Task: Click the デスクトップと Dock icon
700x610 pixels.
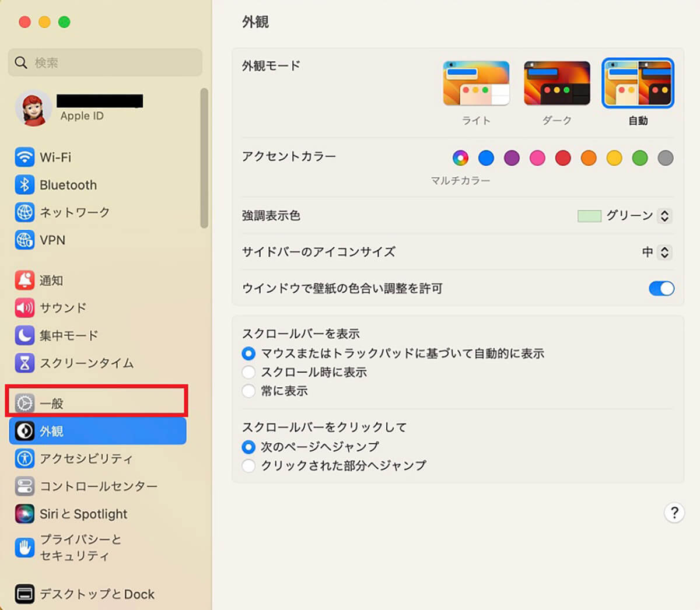Action: click(x=24, y=594)
